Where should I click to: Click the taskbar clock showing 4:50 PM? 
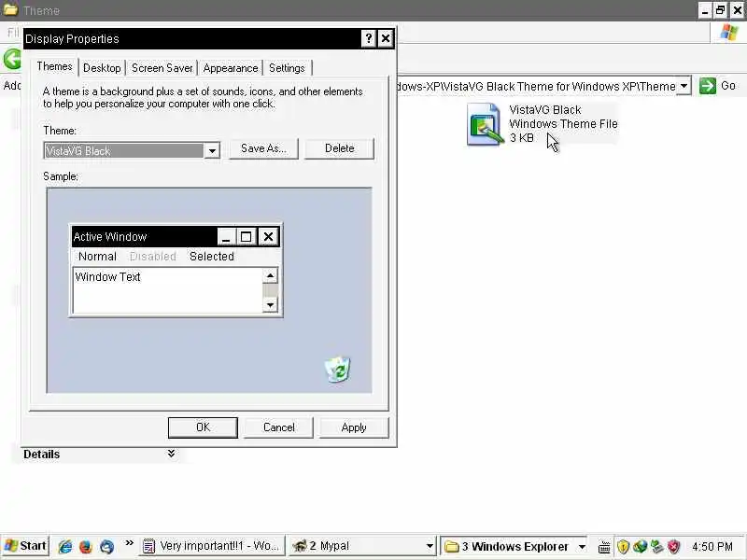712,546
